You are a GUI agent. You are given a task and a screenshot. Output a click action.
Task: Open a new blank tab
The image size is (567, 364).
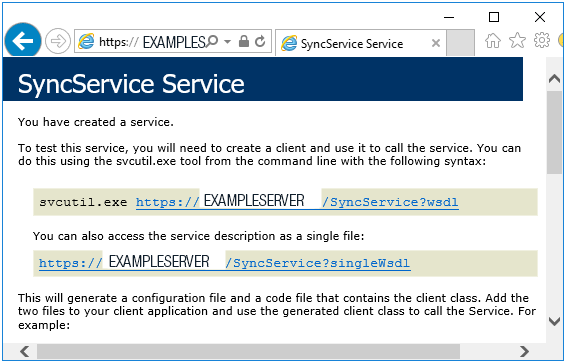[460, 43]
